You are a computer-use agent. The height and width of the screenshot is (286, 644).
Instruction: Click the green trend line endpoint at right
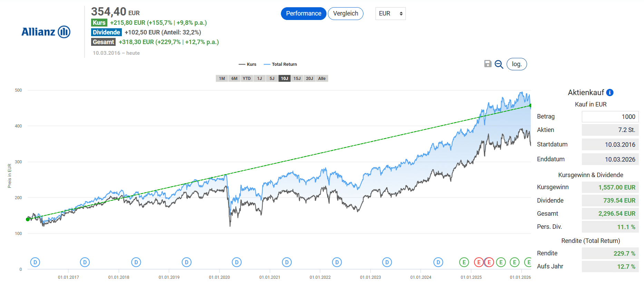pos(530,105)
